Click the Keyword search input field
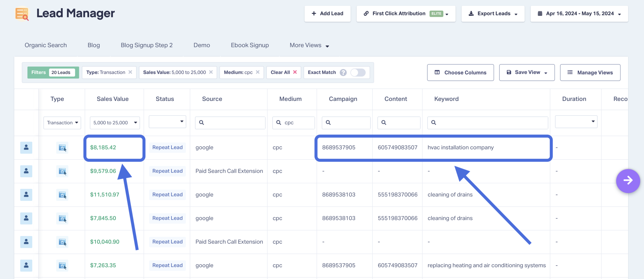644x279 pixels. 488,123
